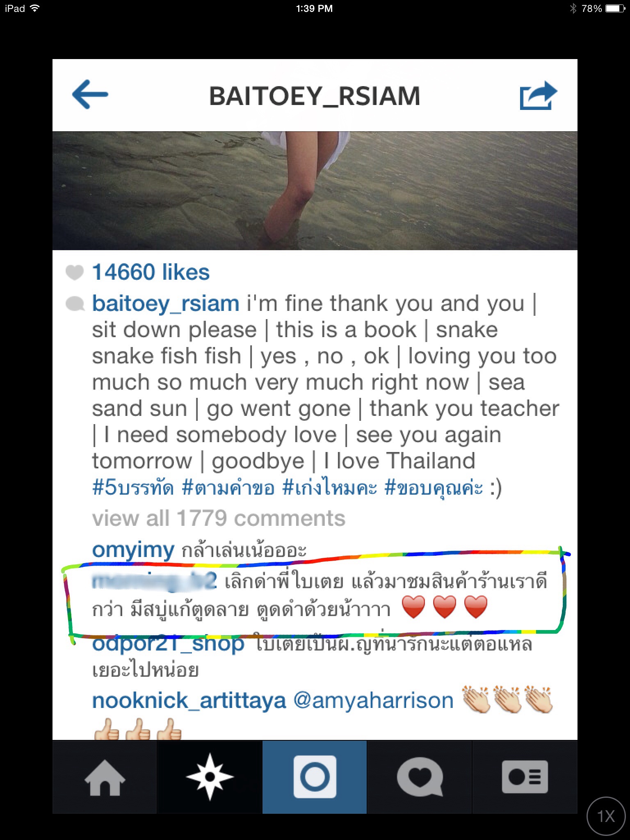Tap the share icon in header
Image resolution: width=630 pixels, height=840 pixels.
[539, 95]
